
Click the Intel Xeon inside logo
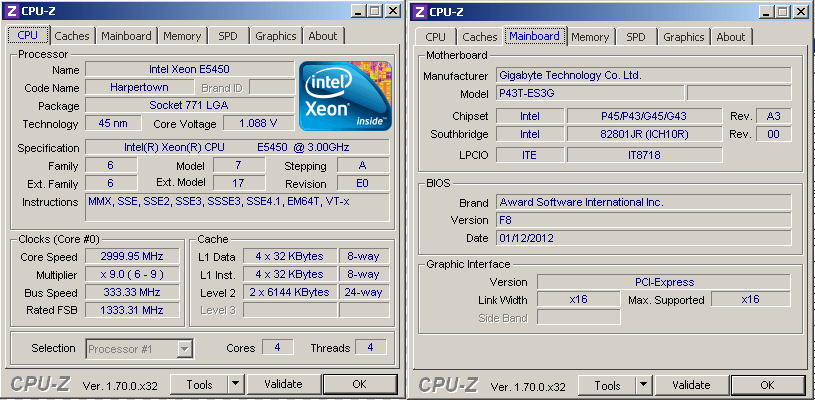(x=345, y=96)
